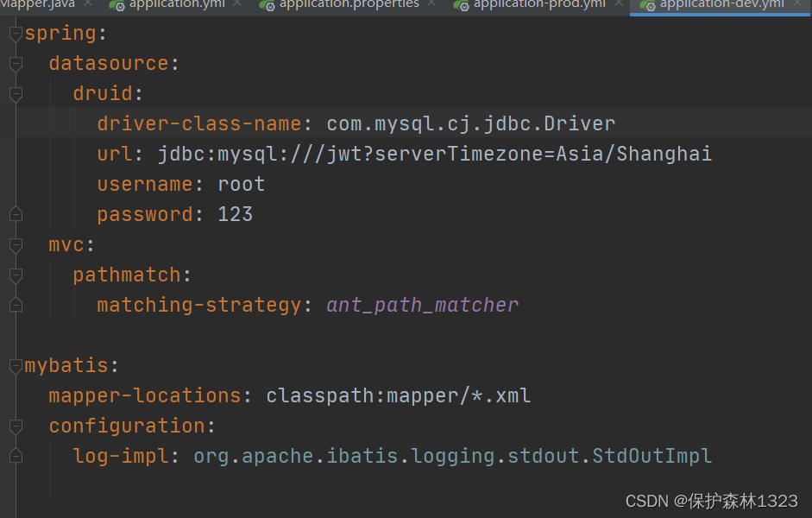Collapse the configuration block with its fold arrow
This screenshot has width=812, height=518.
[x=16, y=426]
